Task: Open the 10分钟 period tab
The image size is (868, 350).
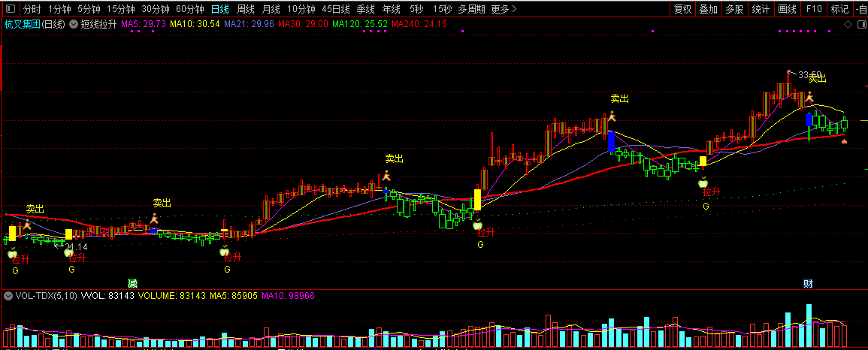Action: [301, 9]
